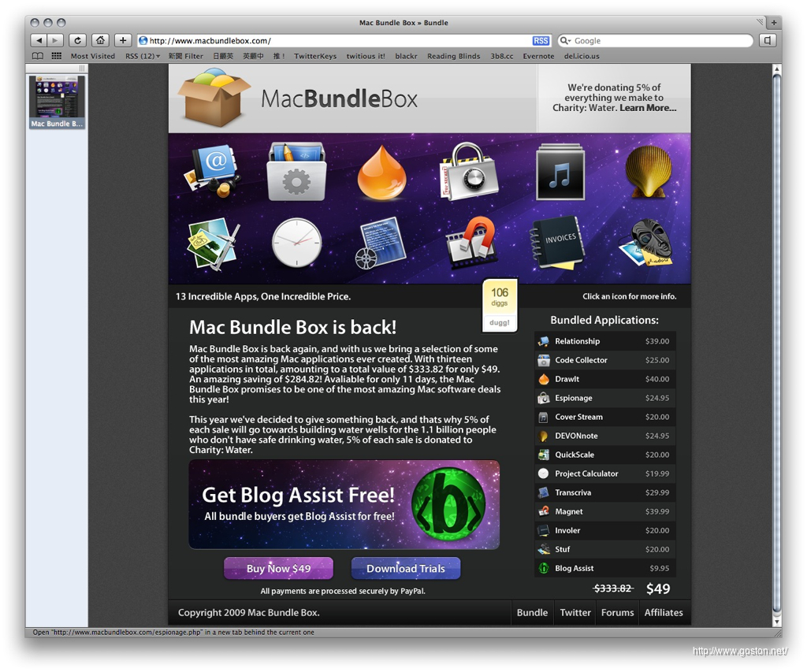Click the twitious it! bookmark
The width and height of the screenshot is (807, 672).
pos(366,56)
